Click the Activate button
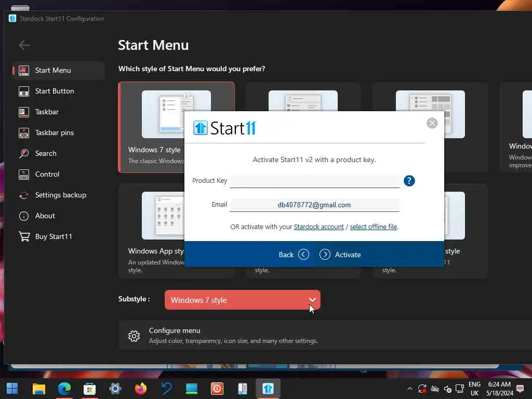Viewport: 532px width, 399px height. click(340, 255)
